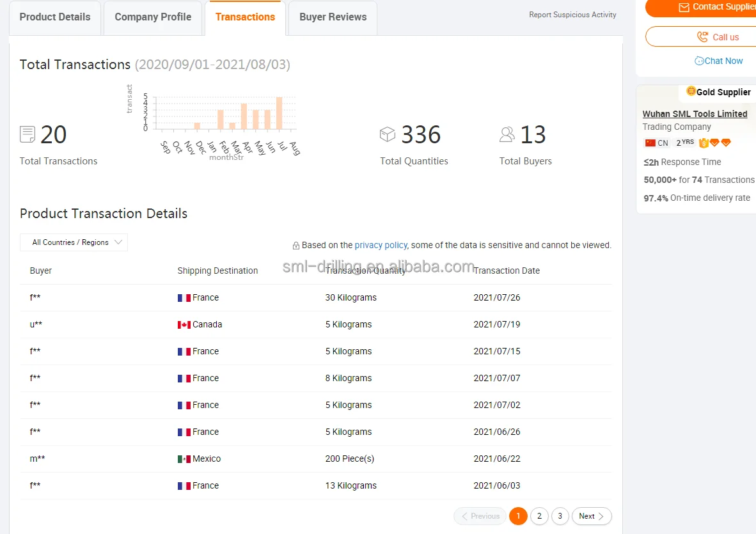Start a chat via Chat Now

coord(719,61)
